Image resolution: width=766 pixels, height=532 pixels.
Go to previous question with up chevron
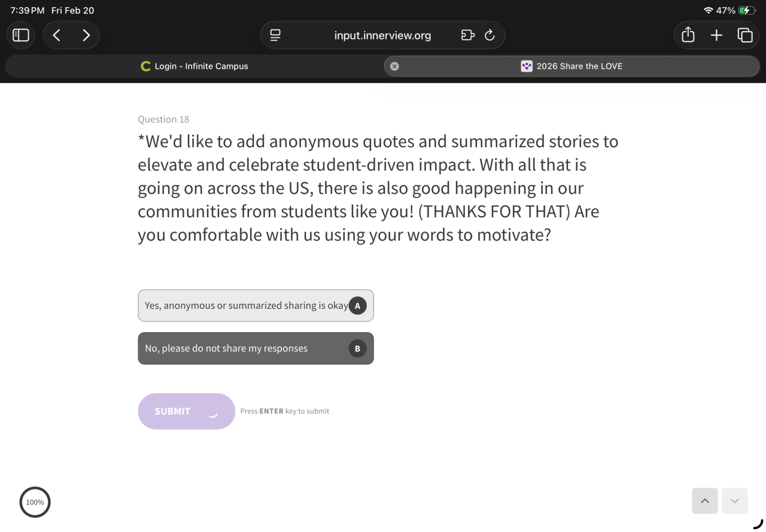pyautogui.click(x=705, y=501)
